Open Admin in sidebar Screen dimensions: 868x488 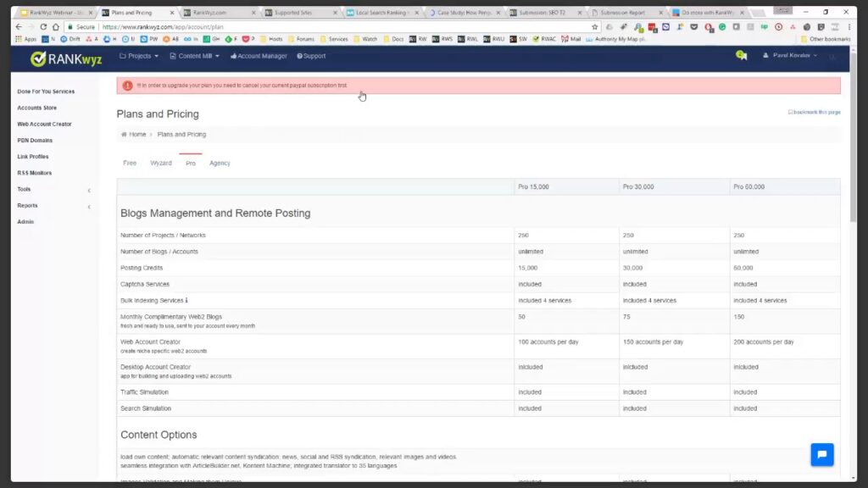(25, 222)
